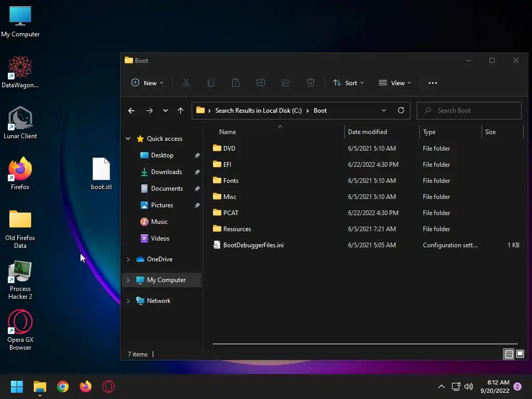Click the Cut scissors icon in toolbar
Image resolution: width=532 pixels, height=399 pixels.
[186, 83]
